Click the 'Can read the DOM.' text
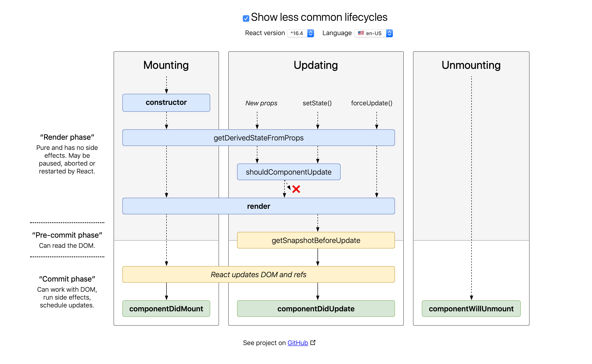 [x=67, y=246]
